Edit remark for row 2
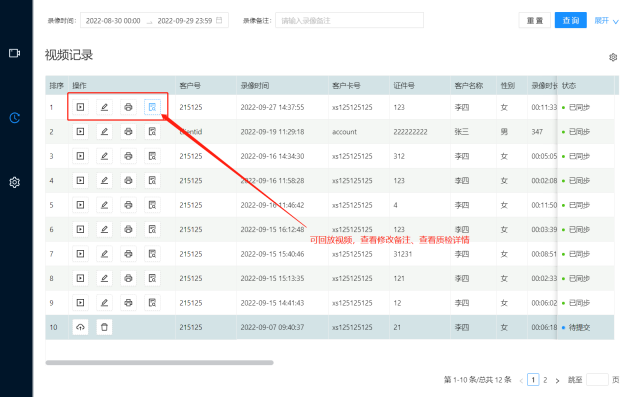 (104, 131)
